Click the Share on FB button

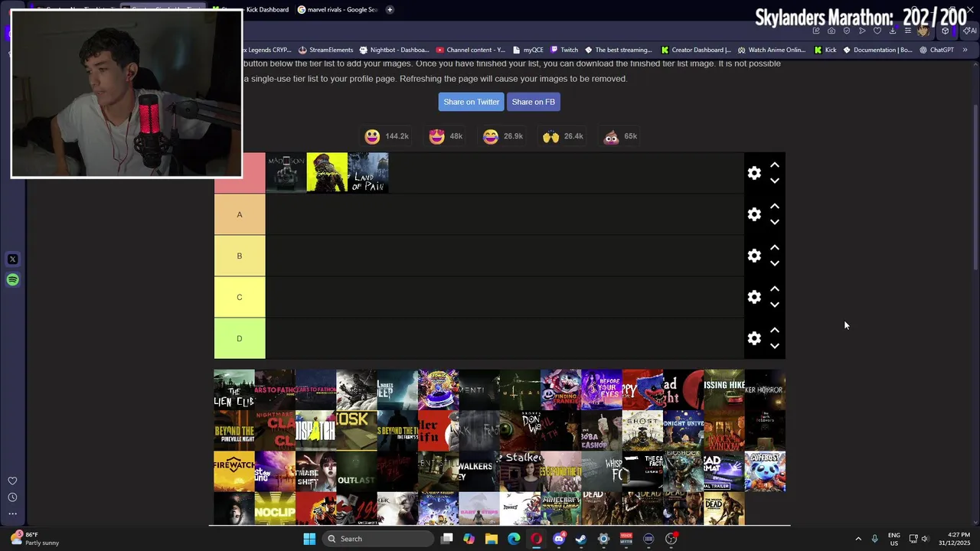pos(533,102)
